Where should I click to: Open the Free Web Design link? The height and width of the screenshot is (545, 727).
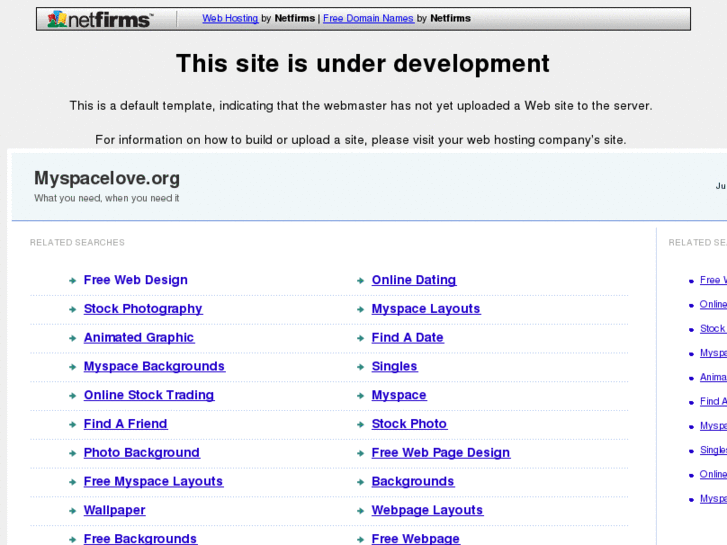(x=135, y=280)
